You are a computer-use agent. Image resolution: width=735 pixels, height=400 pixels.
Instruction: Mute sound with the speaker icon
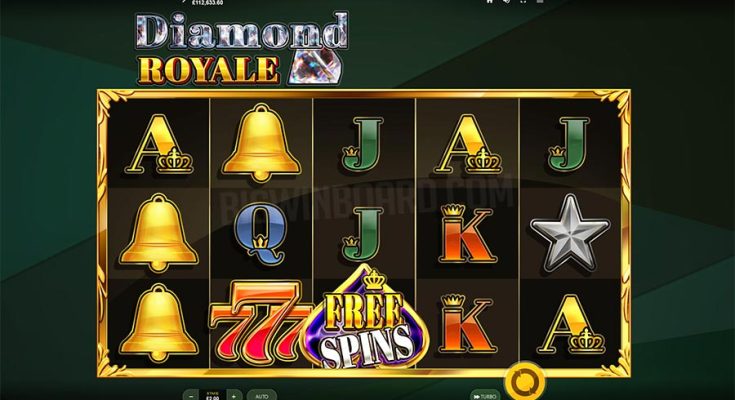(x=506, y=2)
